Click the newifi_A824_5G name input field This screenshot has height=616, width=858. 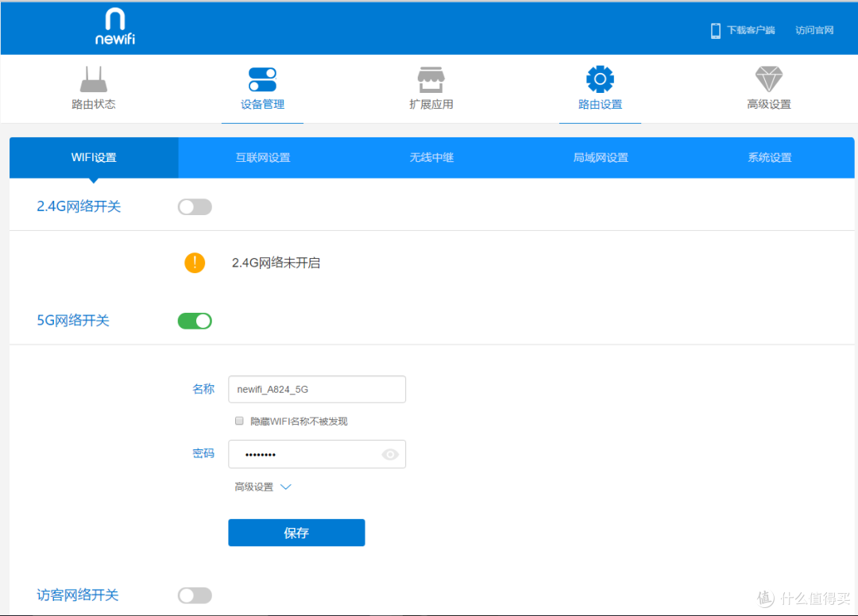(x=316, y=389)
